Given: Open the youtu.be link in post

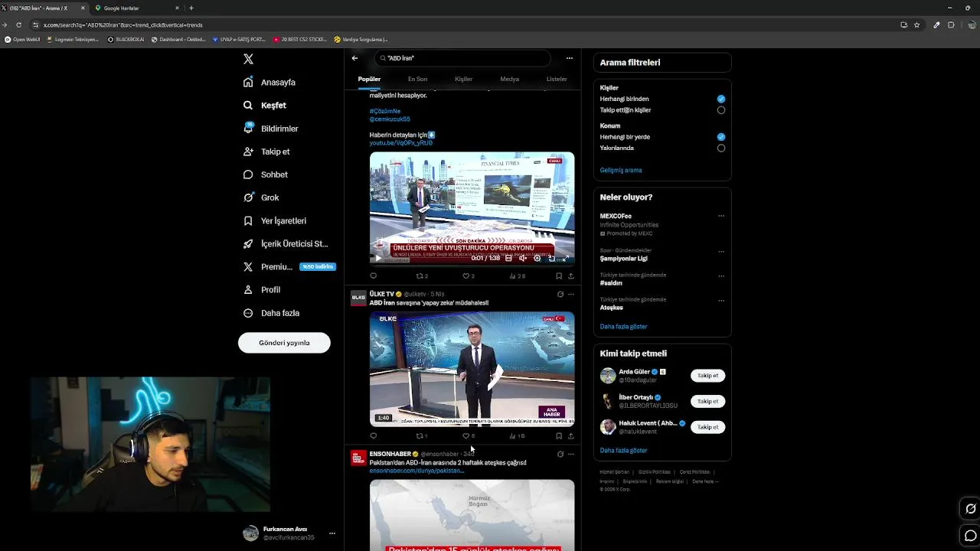Looking at the screenshot, I should (401, 143).
